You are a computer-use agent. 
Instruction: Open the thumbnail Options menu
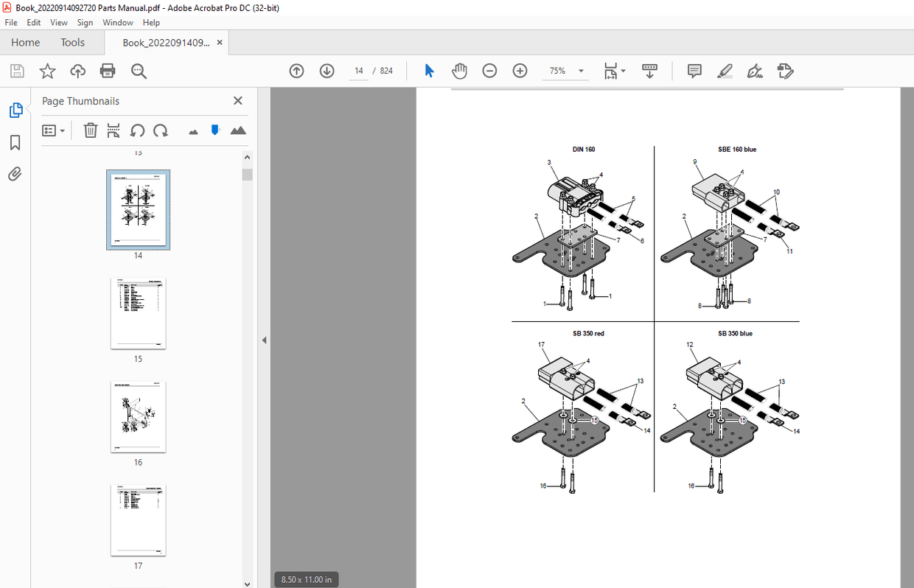click(x=53, y=130)
